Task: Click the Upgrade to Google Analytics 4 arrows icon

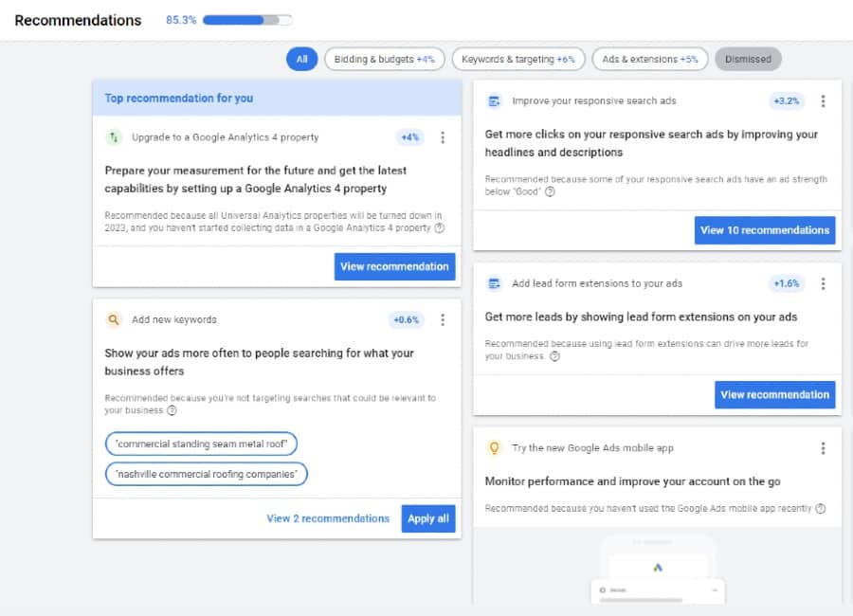Action: coord(113,137)
